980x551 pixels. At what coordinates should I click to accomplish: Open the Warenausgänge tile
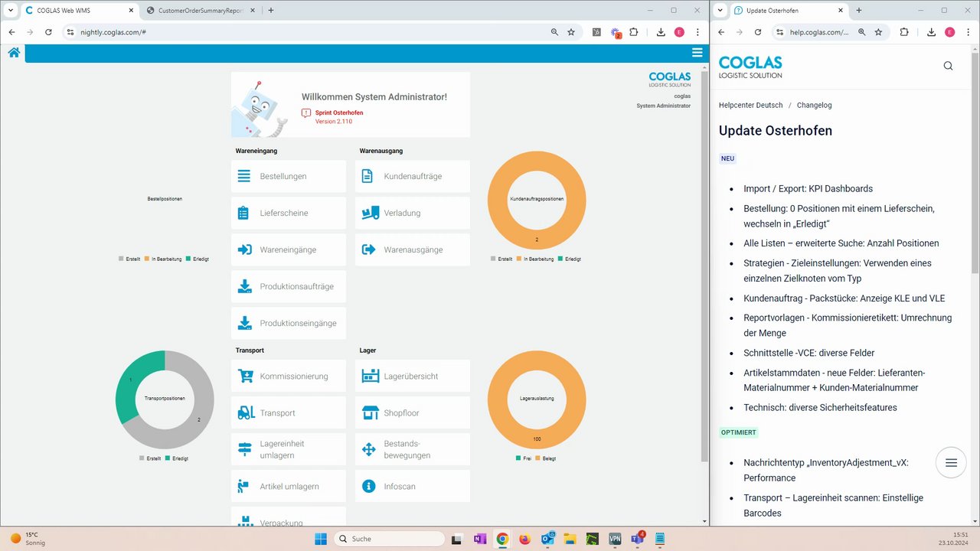coord(413,249)
